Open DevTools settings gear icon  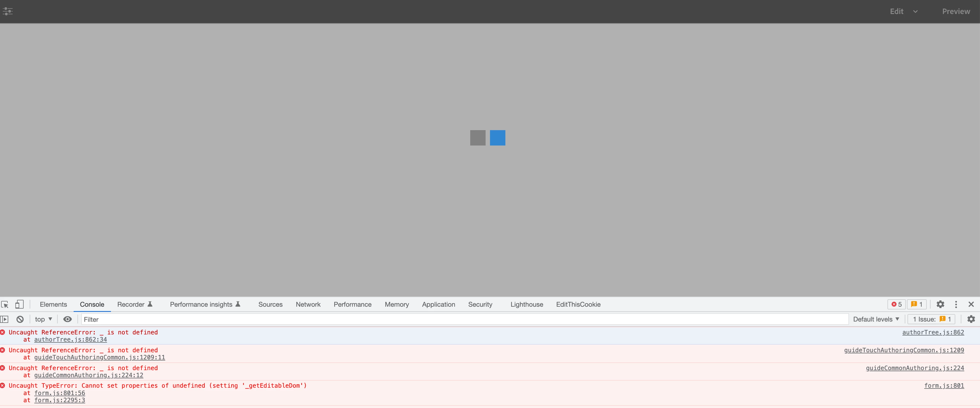point(940,304)
